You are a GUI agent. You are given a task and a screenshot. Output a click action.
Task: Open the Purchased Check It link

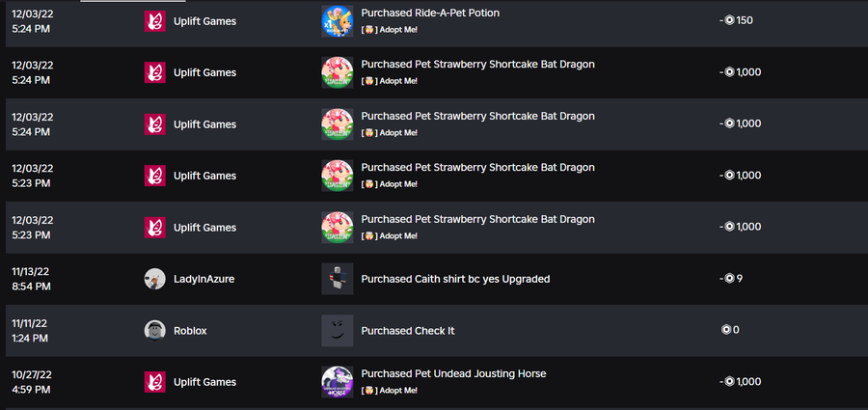408,331
